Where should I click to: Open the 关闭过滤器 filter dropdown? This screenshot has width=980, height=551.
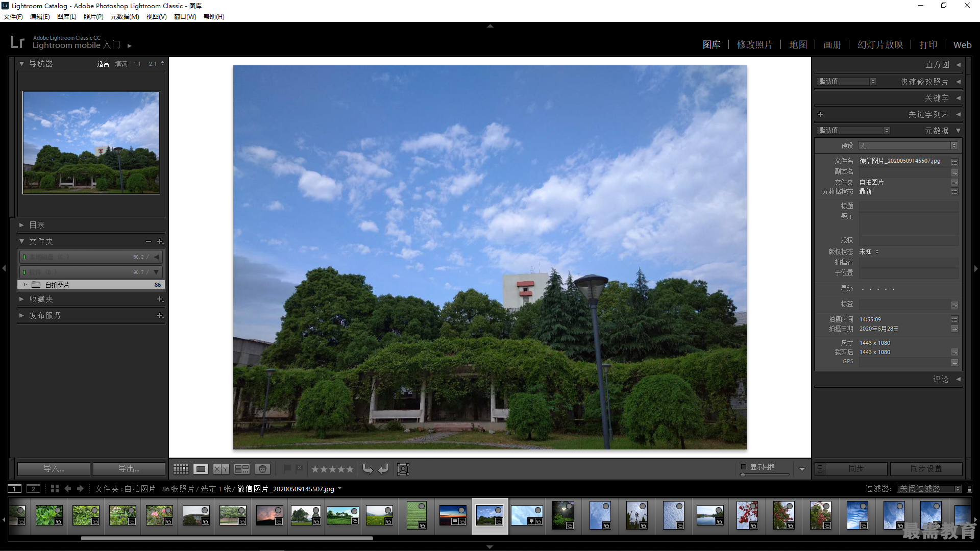click(929, 489)
